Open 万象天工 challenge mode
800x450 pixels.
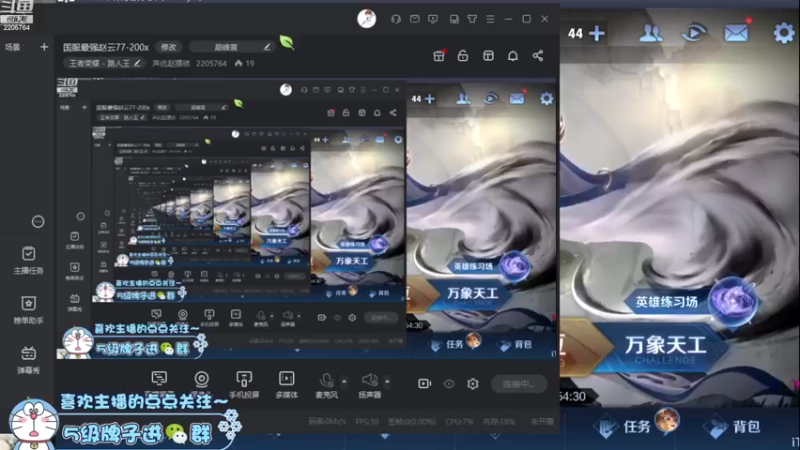665,347
